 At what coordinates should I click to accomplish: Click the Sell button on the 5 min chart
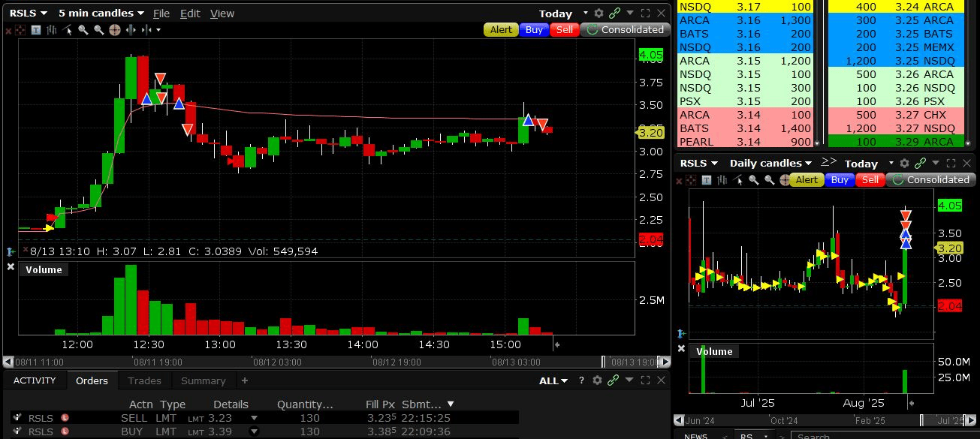pyautogui.click(x=564, y=30)
